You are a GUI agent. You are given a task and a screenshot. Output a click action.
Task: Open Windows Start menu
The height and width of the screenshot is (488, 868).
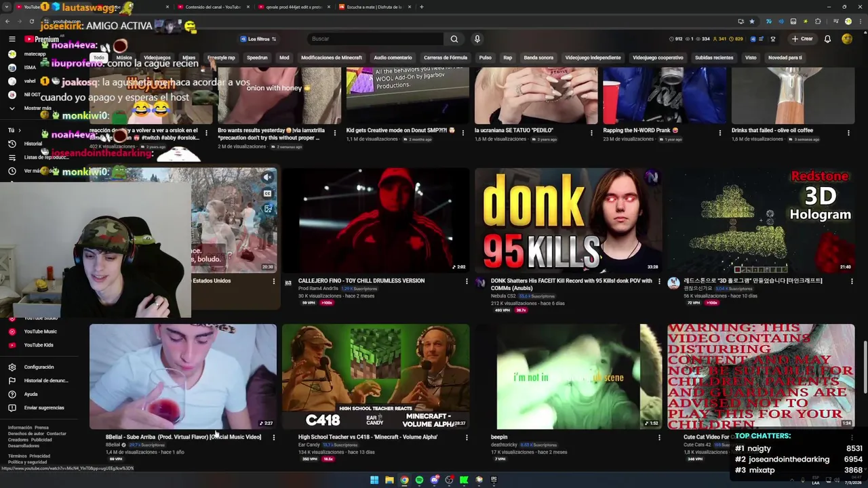(374, 480)
